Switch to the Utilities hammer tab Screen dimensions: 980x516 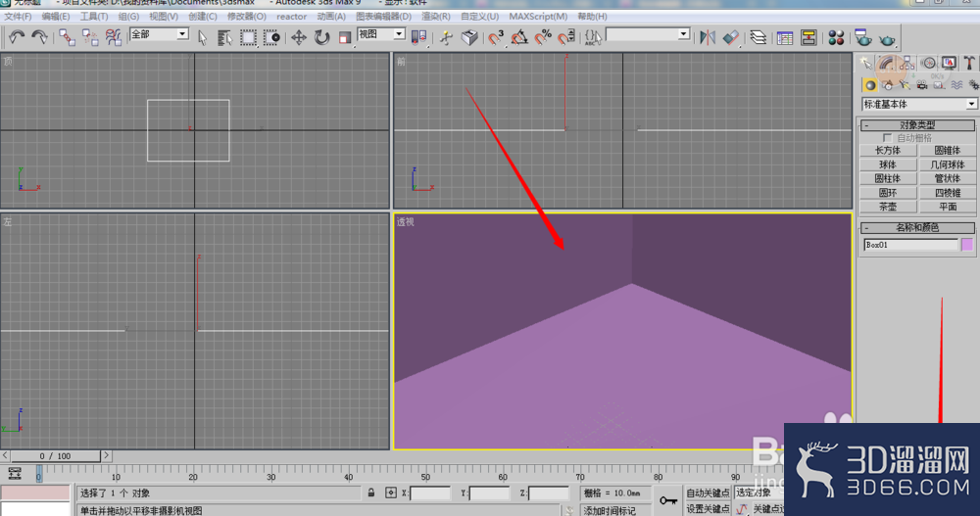969,63
